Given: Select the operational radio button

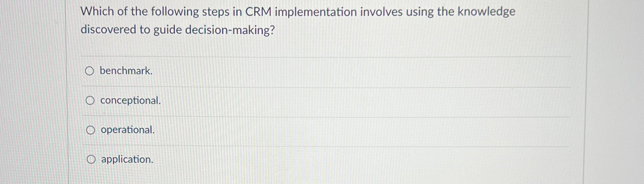Looking at the screenshot, I should pos(90,130).
